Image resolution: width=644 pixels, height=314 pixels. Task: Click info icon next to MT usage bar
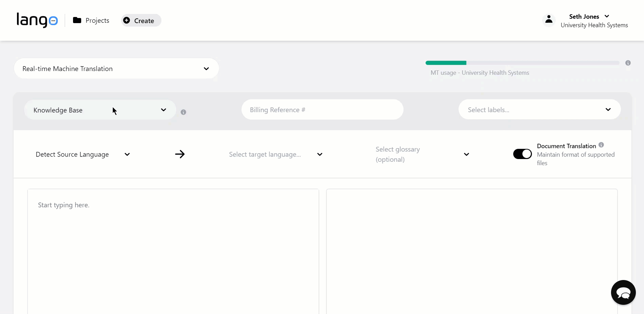click(x=628, y=63)
